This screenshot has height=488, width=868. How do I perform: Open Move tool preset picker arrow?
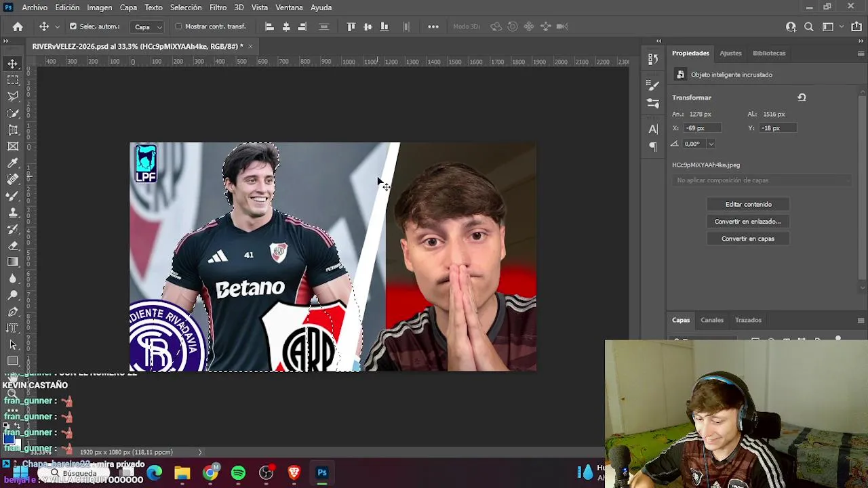tap(57, 26)
